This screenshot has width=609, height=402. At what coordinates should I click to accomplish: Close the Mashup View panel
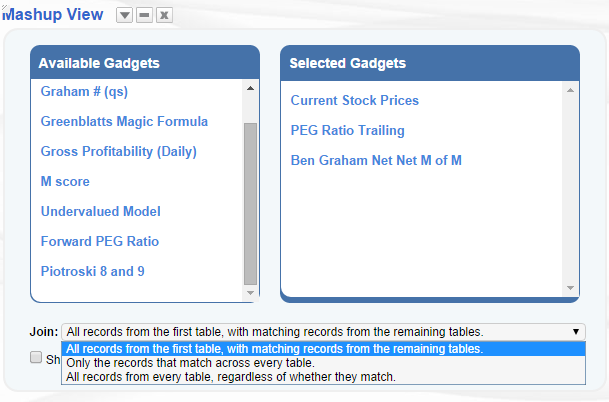[164, 15]
